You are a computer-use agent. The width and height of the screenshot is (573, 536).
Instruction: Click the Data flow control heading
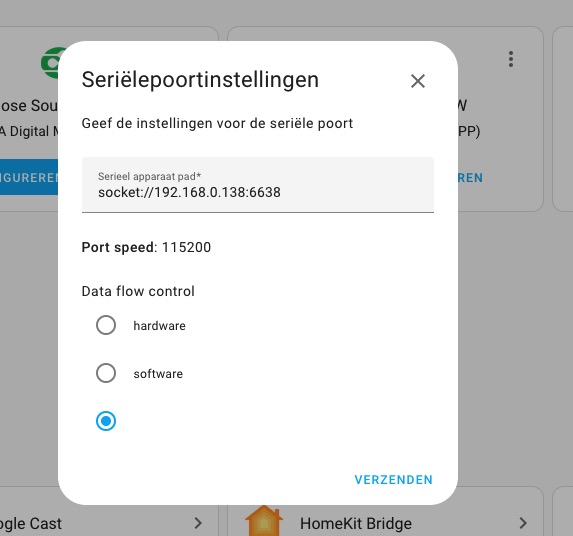click(138, 291)
